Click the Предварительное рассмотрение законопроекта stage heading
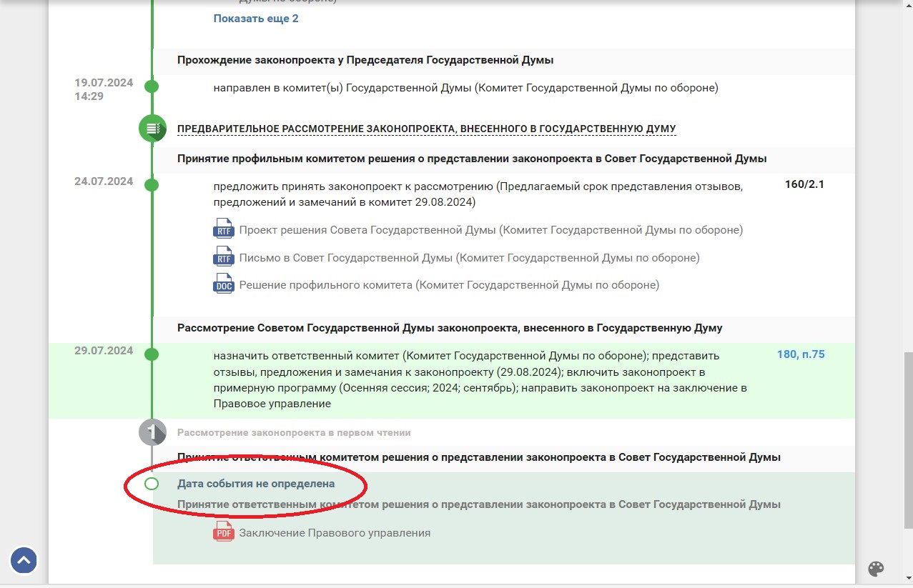Image resolution: width=913 pixels, height=588 pixels. click(x=426, y=129)
